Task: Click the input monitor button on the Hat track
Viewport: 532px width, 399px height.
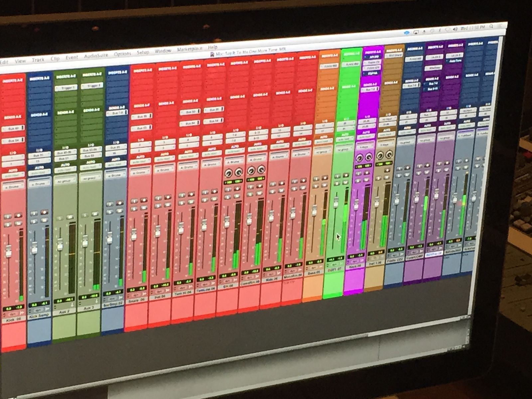Action: coord(158,198)
